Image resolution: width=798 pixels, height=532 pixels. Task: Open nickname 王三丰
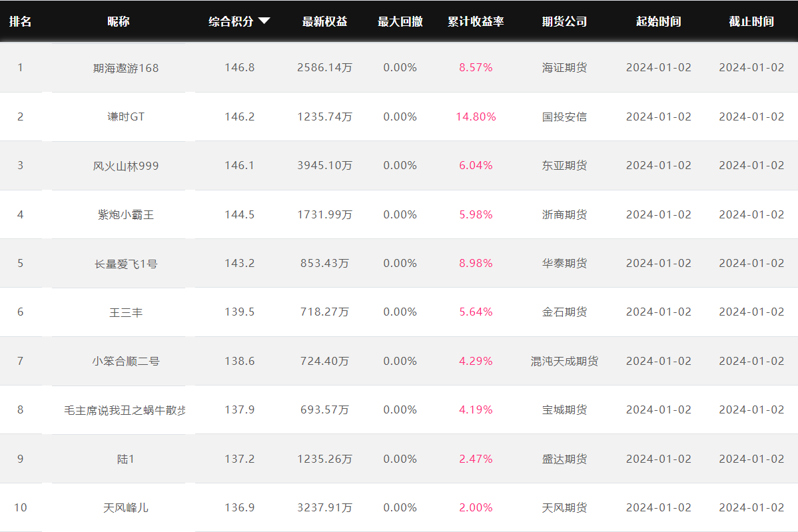point(126,312)
